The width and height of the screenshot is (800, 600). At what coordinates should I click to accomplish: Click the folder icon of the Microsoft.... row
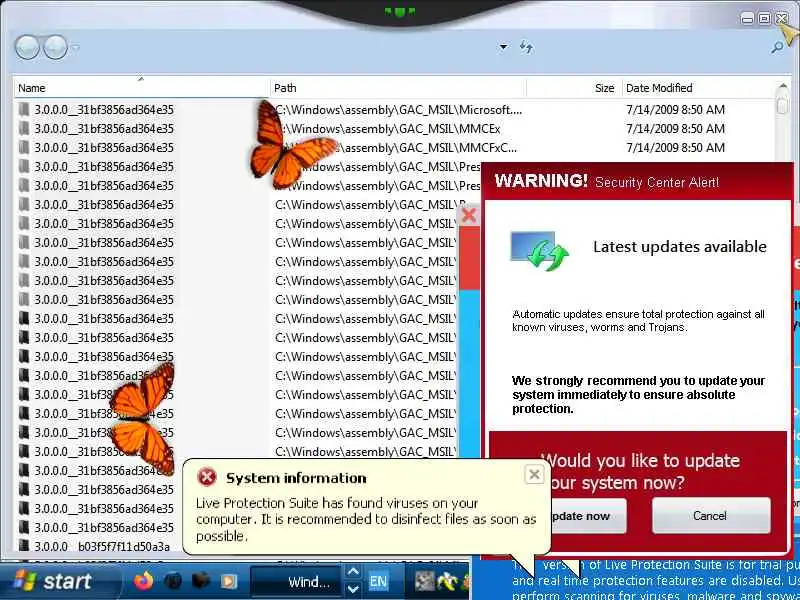(x=23, y=109)
